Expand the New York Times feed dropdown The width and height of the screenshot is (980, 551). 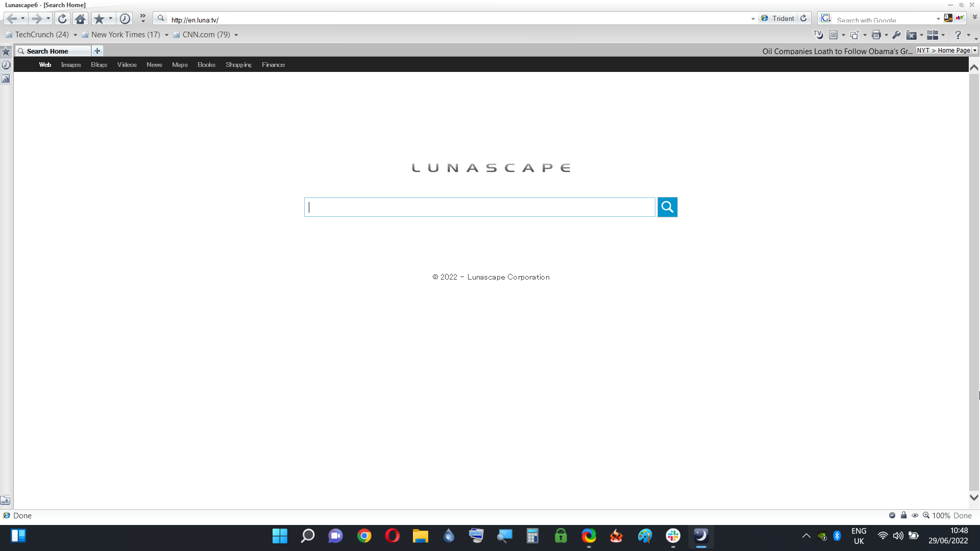click(x=166, y=35)
